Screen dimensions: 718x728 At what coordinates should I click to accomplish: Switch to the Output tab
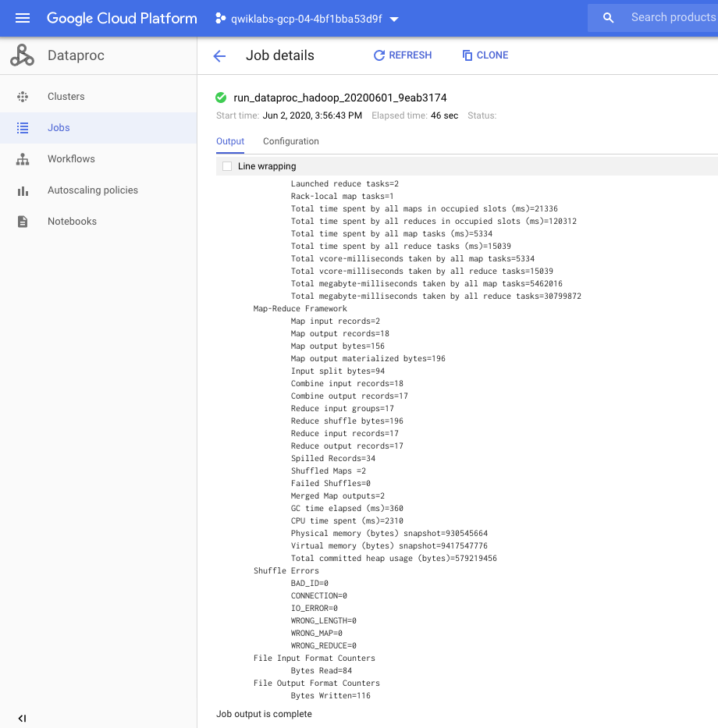[230, 141]
